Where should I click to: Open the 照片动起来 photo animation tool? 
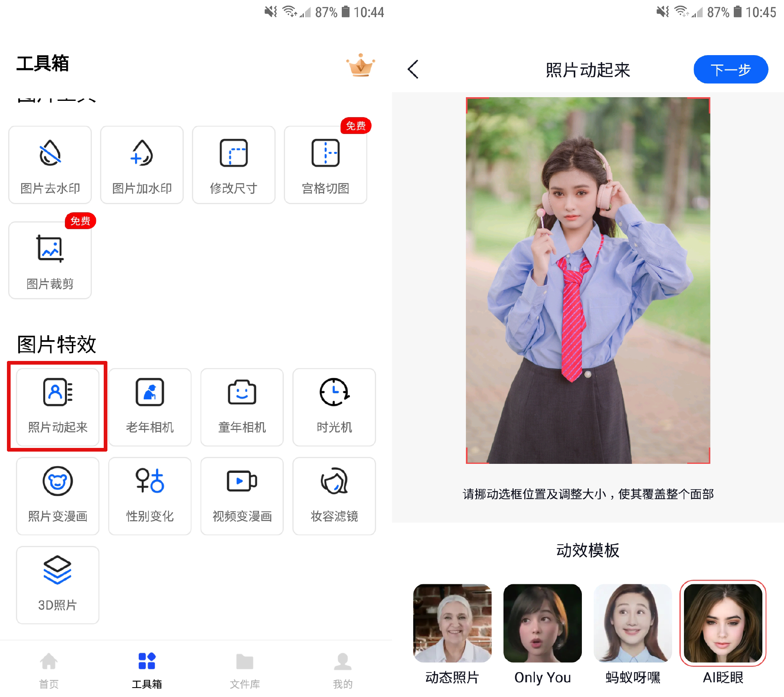tap(58, 407)
